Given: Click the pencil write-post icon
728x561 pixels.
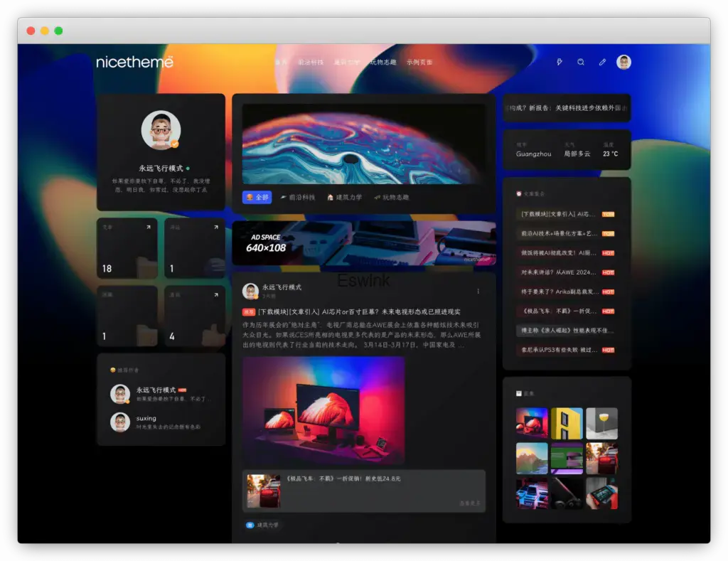Looking at the screenshot, I should coord(602,63).
